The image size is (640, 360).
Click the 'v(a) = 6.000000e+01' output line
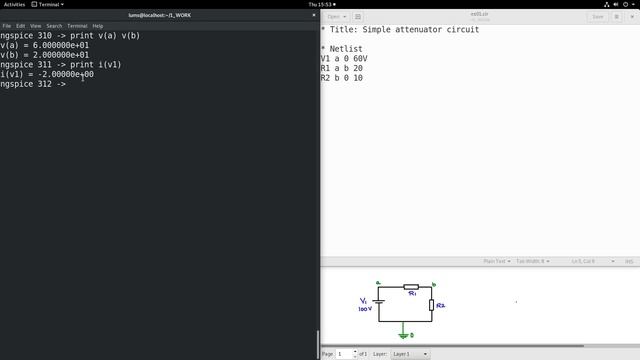click(44, 45)
